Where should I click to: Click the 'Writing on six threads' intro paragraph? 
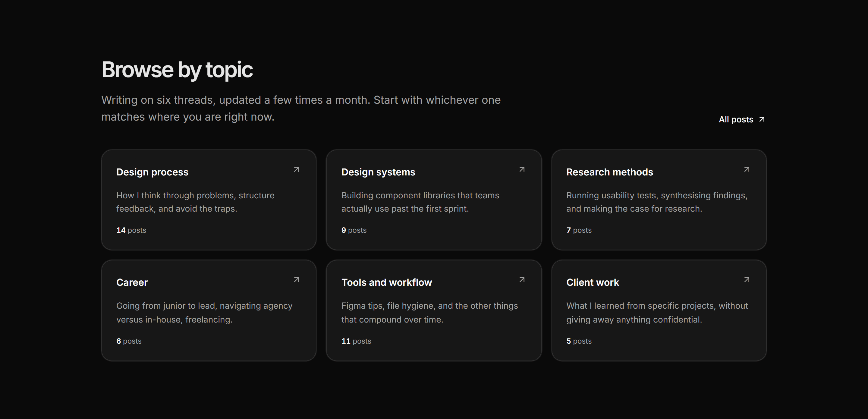point(301,108)
